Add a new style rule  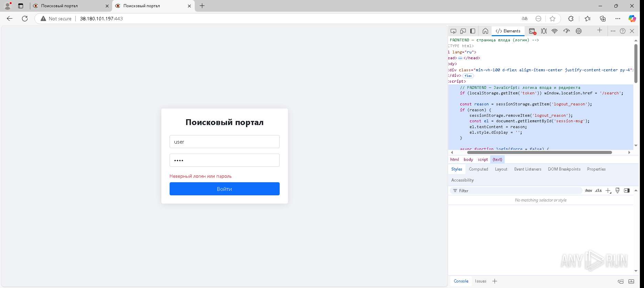(x=608, y=191)
